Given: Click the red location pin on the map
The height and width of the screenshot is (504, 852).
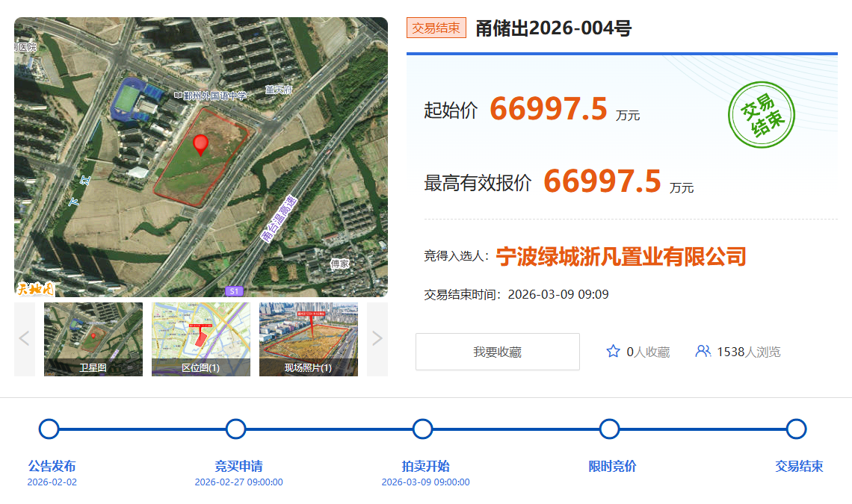Looking at the screenshot, I should [x=200, y=145].
